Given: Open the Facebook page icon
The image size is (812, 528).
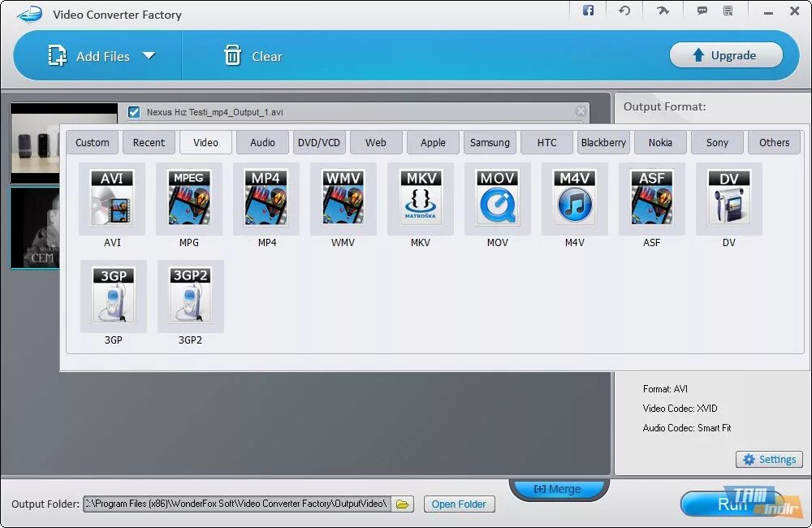Looking at the screenshot, I should pyautogui.click(x=588, y=11).
